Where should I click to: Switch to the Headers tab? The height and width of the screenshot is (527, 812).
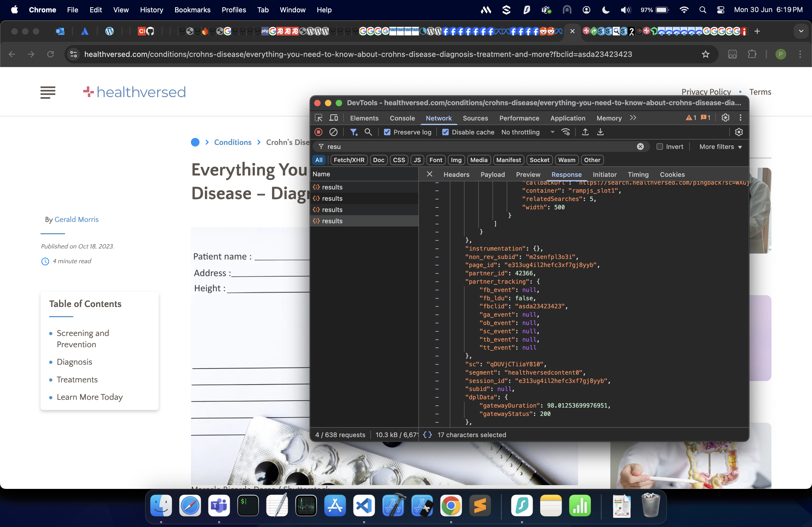456,174
